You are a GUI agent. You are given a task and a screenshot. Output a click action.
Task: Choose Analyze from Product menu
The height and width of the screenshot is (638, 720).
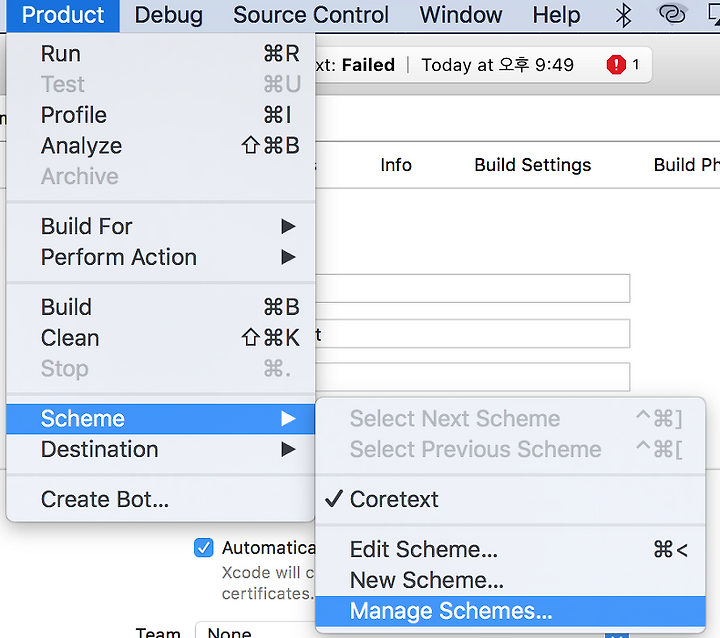[161, 146]
